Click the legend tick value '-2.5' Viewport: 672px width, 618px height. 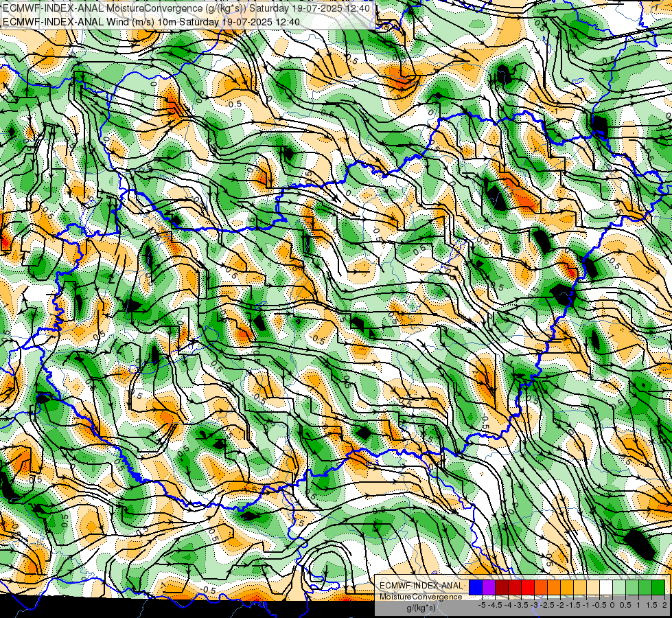(546, 605)
